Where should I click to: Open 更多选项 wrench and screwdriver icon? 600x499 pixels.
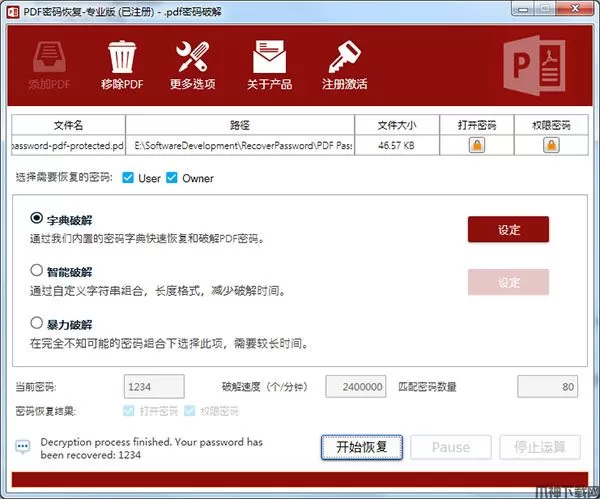192,56
